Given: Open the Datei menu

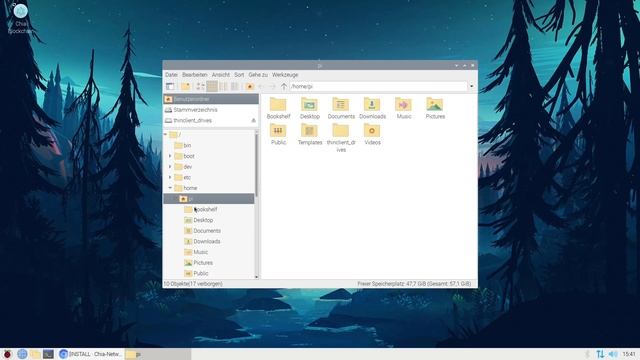Looking at the screenshot, I should pos(171,75).
